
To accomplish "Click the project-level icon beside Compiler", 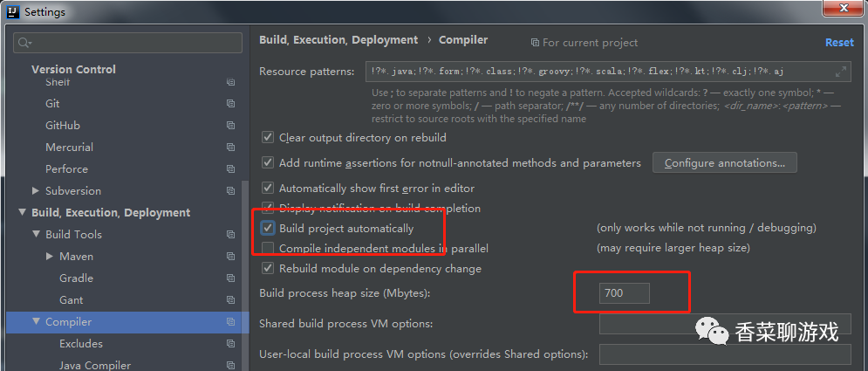I will (x=230, y=322).
